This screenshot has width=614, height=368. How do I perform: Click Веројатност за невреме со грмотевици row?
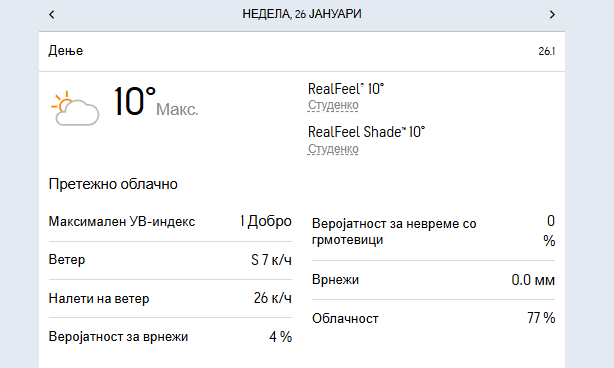coord(433,232)
